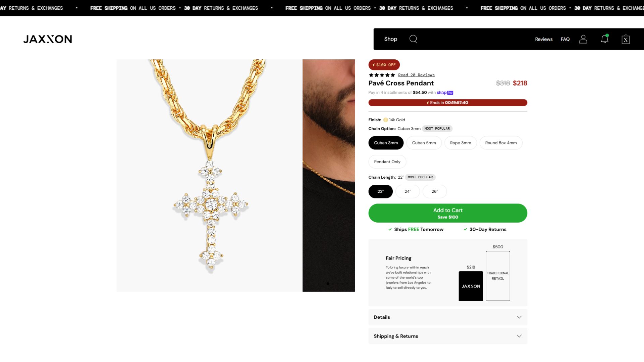Click the JAXXON logo

coord(48,39)
